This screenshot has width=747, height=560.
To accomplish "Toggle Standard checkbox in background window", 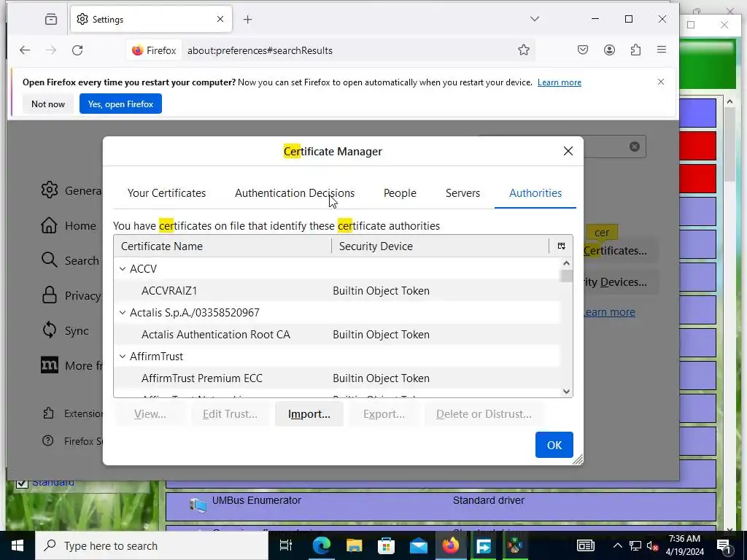I will pos(22,483).
